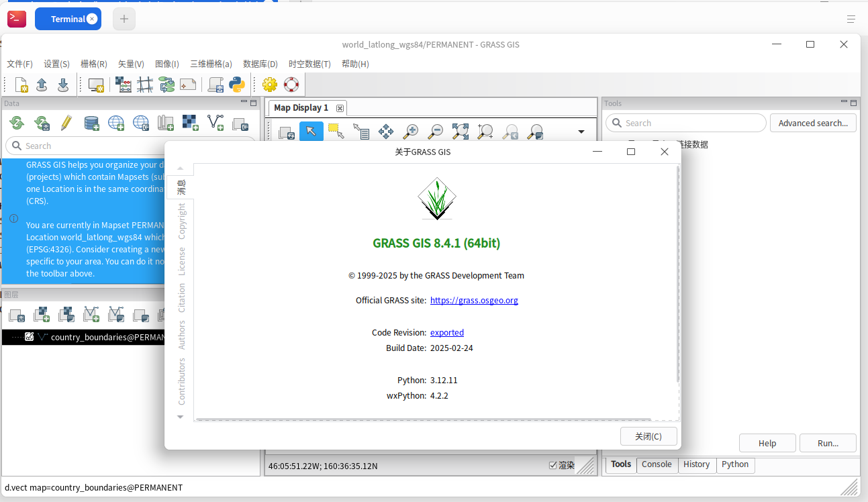The height and width of the screenshot is (502, 868).
Task: Click the 'exported' code revision link
Action: coord(447,333)
